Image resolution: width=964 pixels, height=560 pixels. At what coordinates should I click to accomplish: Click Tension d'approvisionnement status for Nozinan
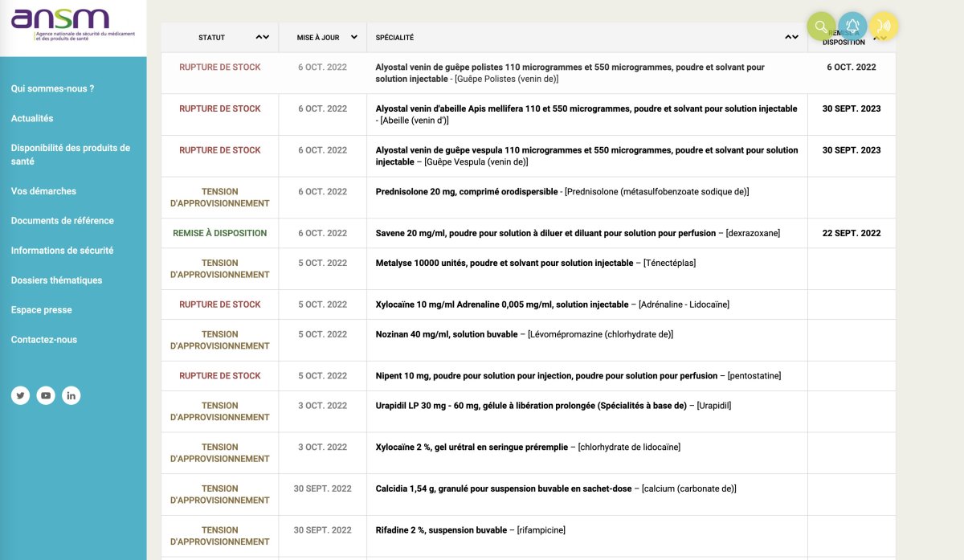[x=220, y=340]
